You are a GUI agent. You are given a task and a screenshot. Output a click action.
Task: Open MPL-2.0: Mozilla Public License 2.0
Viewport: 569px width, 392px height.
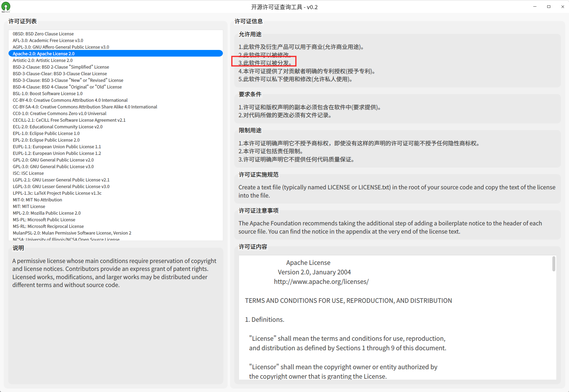tap(116, 213)
